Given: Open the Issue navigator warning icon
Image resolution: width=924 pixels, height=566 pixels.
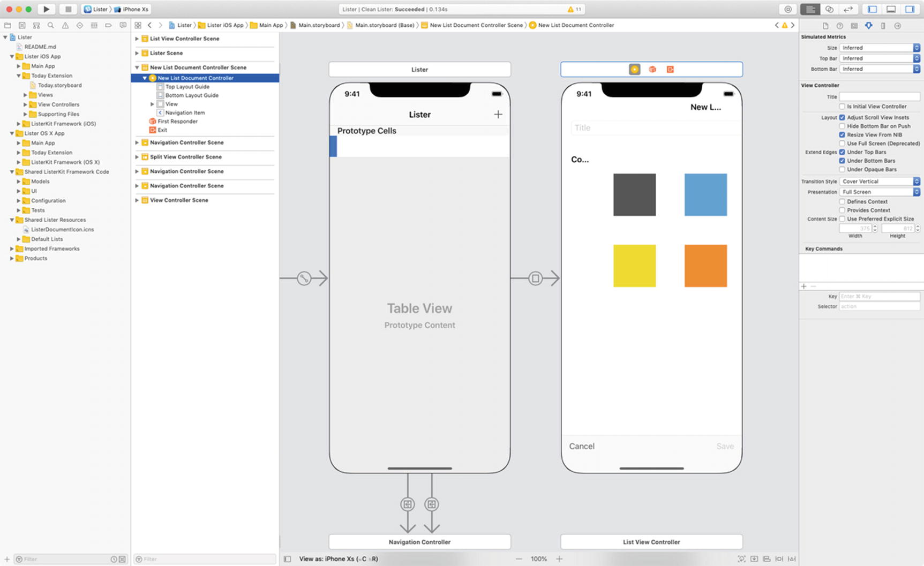Looking at the screenshot, I should tap(65, 25).
